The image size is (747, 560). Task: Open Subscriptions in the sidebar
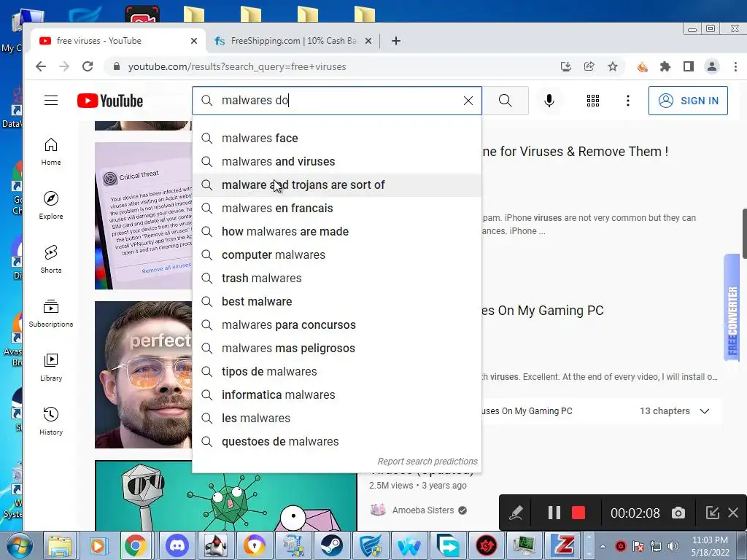tap(51, 314)
